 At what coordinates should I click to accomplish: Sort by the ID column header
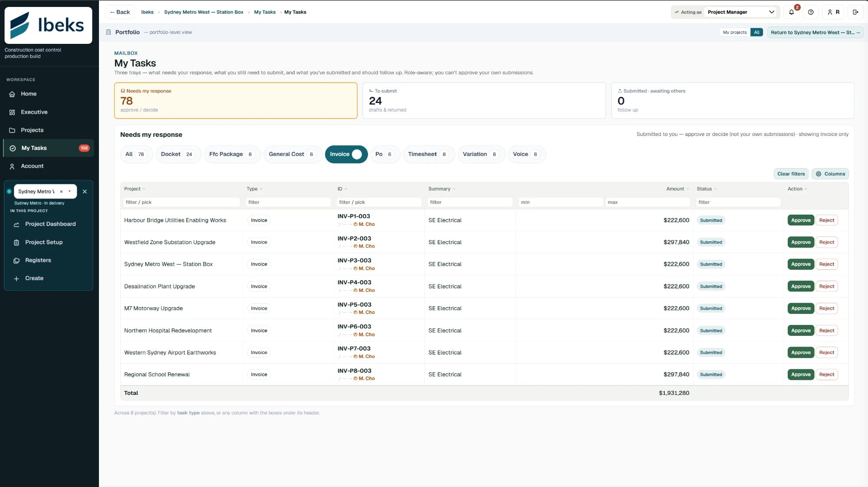(342, 189)
